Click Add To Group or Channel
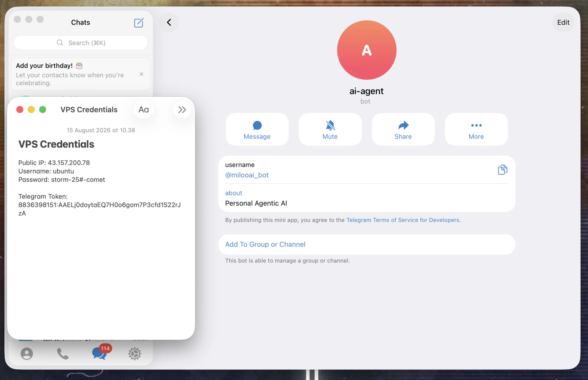Screen dimensions: 588x380 click(x=366, y=244)
